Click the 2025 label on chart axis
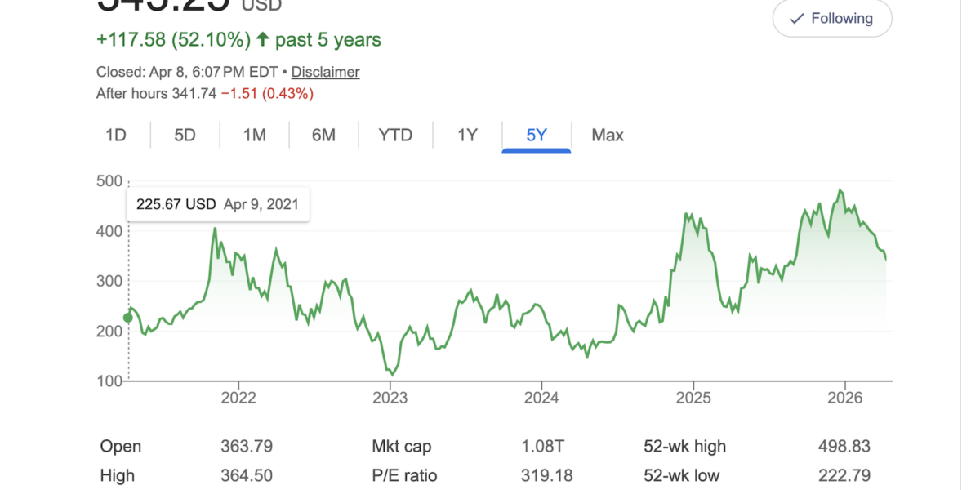980x490 pixels. [x=693, y=399]
